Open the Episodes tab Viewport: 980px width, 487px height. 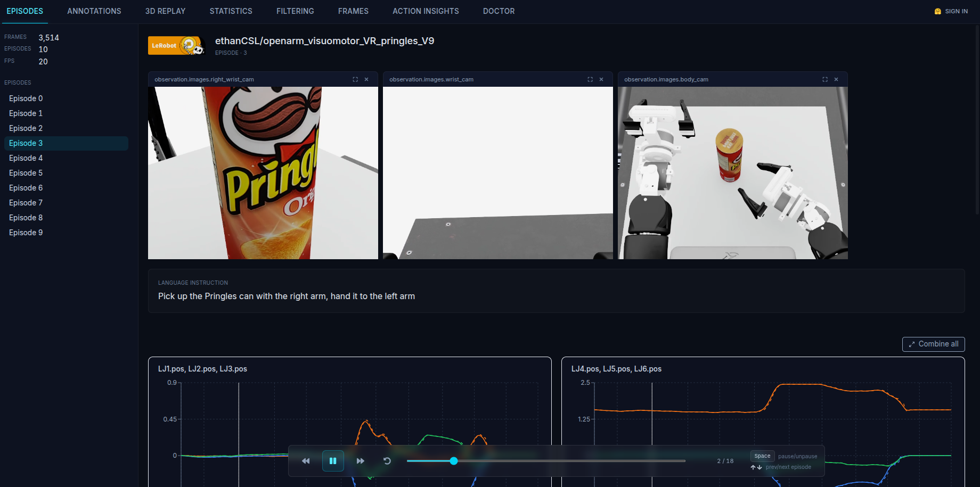(x=25, y=11)
